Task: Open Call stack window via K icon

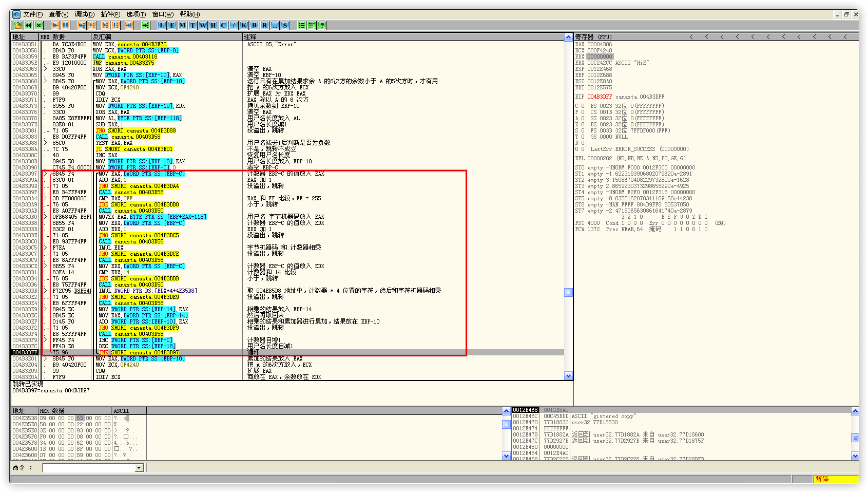Action: (244, 25)
